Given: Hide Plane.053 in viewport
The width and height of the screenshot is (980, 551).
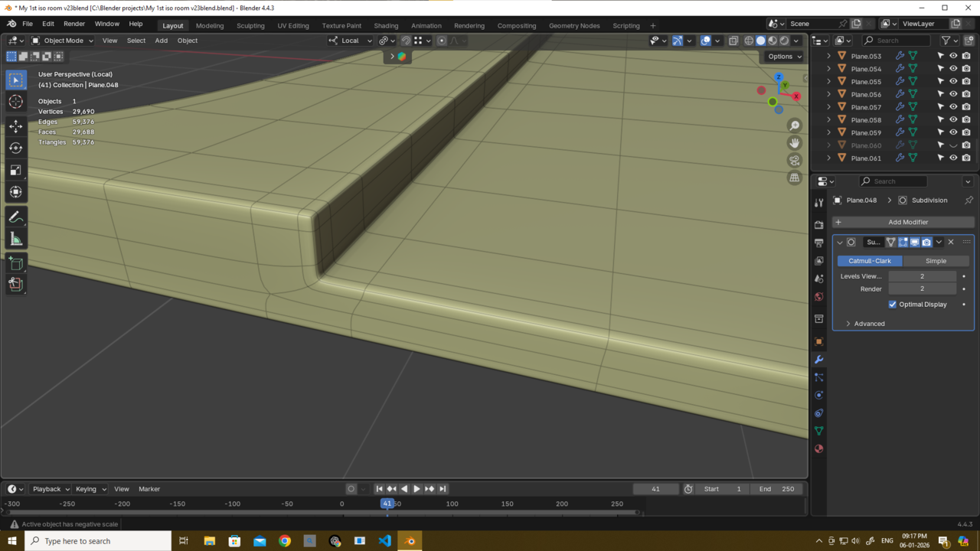Looking at the screenshot, I should click(x=953, y=56).
